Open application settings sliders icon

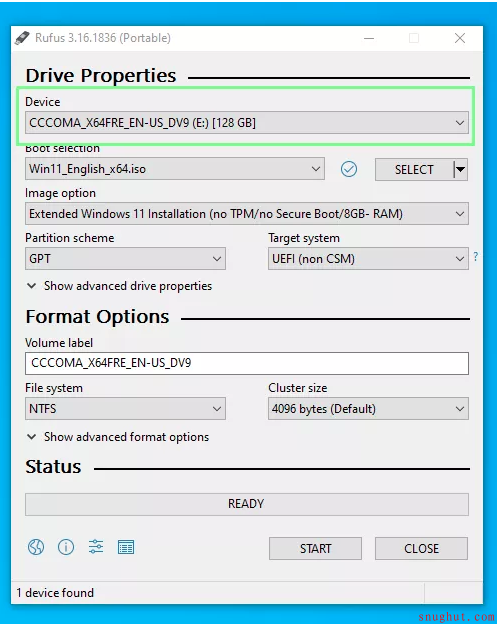tap(96, 547)
